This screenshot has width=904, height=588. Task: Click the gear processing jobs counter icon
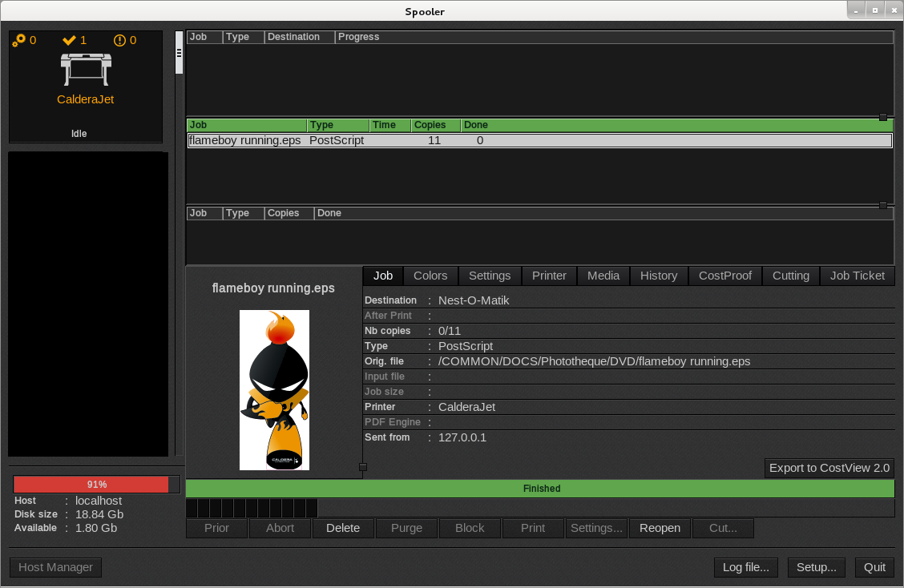[19, 40]
